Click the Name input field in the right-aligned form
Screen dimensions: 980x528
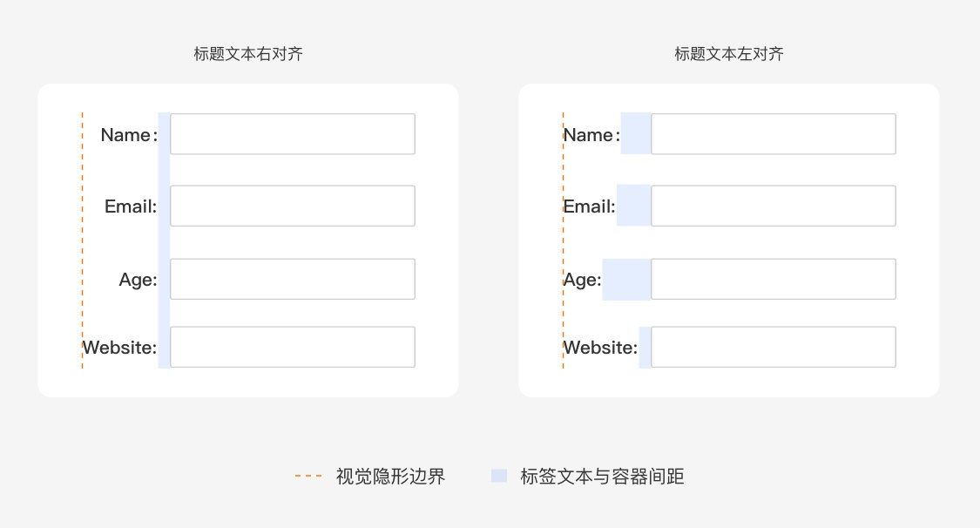coord(293,134)
